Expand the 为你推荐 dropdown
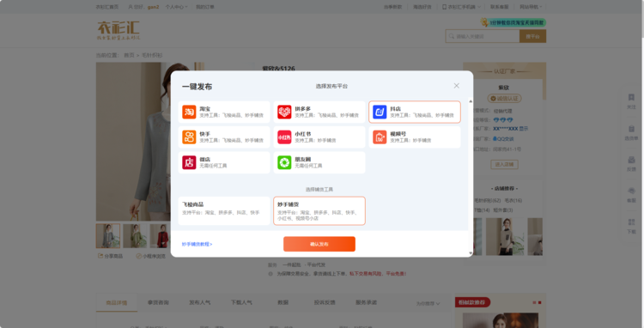644x328 pixels. coord(428,304)
